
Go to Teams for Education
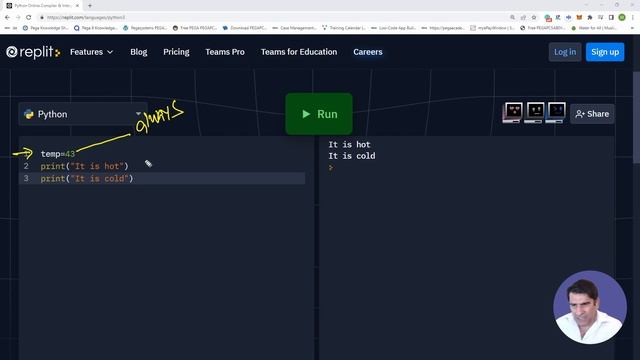click(299, 52)
